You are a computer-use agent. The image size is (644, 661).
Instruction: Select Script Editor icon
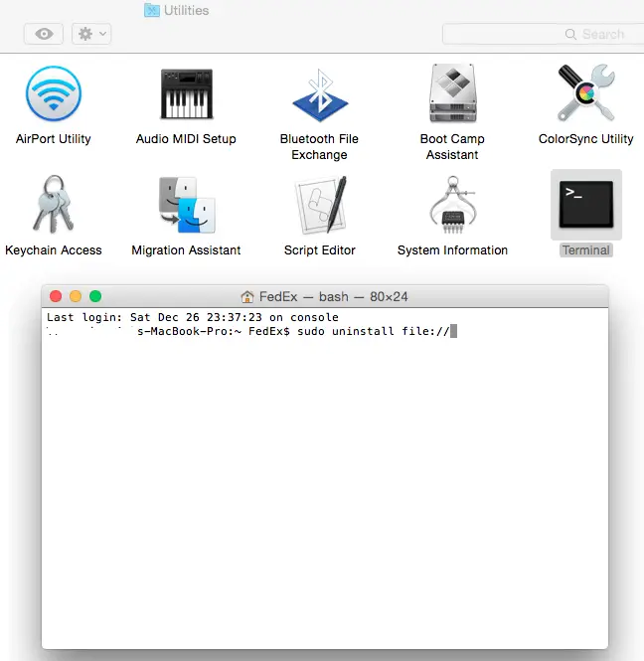click(x=321, y=205)
